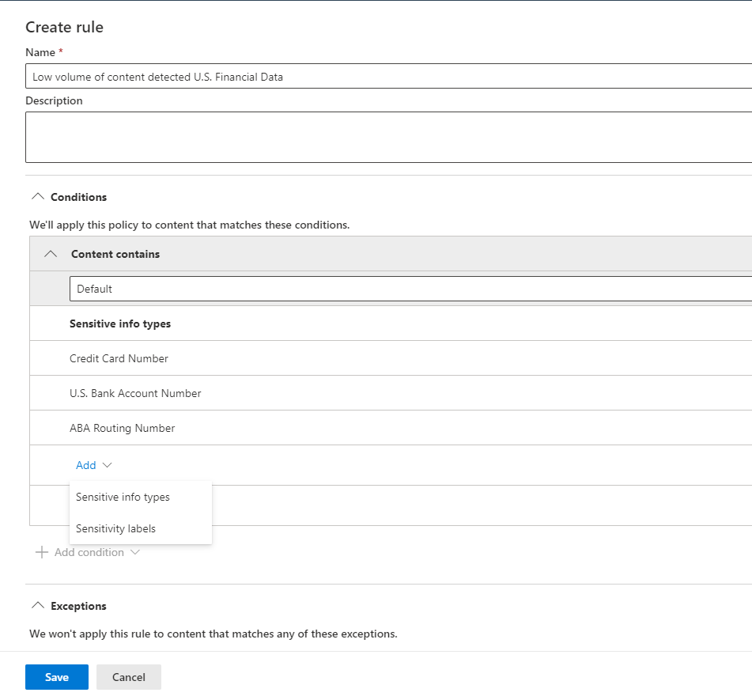Select the ABA Routing Number entry
This screenshot has width=752, height=700.
pyautogui.click(x=123, y=427)
